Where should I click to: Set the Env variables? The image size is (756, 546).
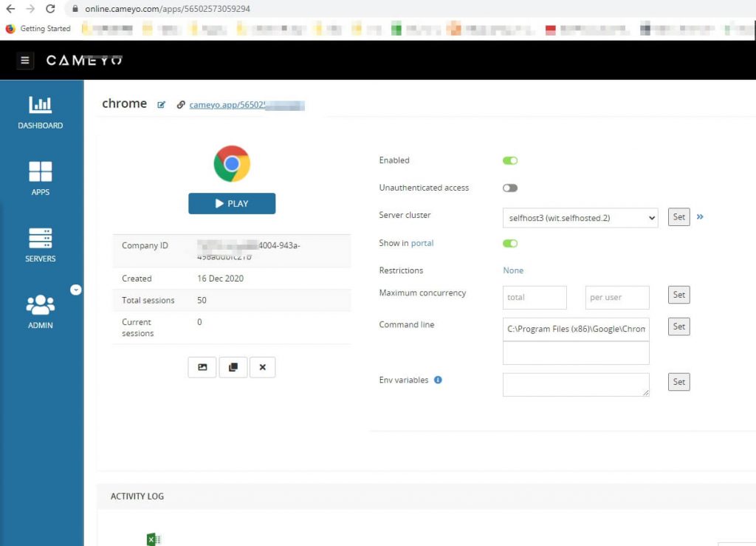point(679,382)
